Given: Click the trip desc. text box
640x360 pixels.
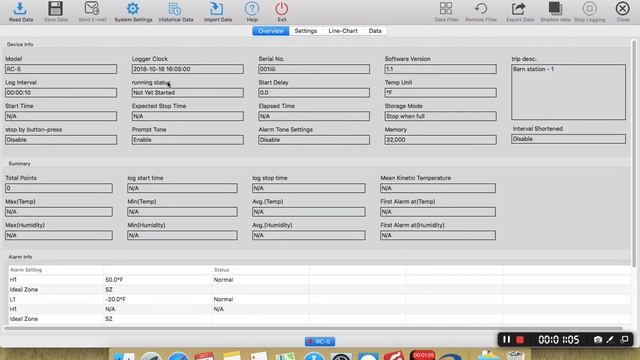Looking at the screenshot, I should (x=568, y=92).
